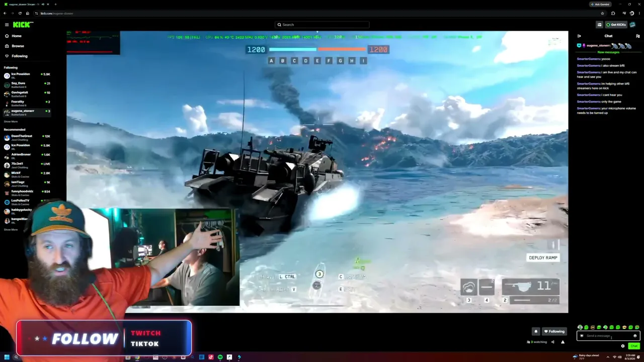
Task: Pick the last quick emote above chat box
Action: pos(637,327)
